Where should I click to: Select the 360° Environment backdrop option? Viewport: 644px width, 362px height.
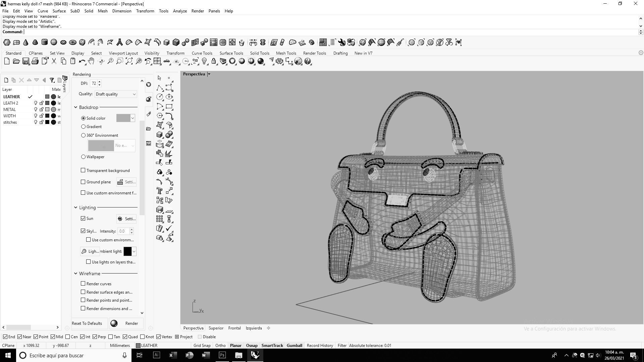click(84, 135)
